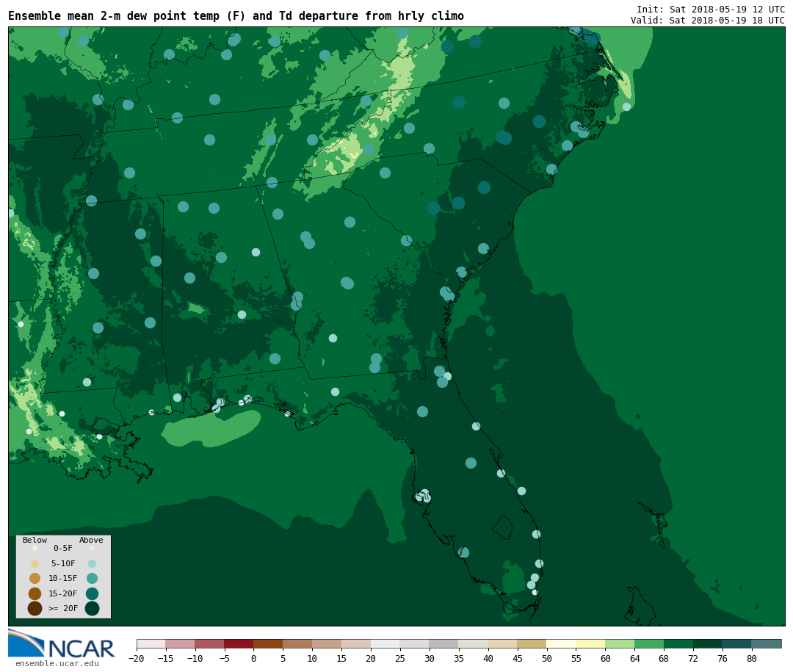This screenshot has height=672, width=793.
Task: Click the '30' colorbar tick label
Action: [430, 658]
